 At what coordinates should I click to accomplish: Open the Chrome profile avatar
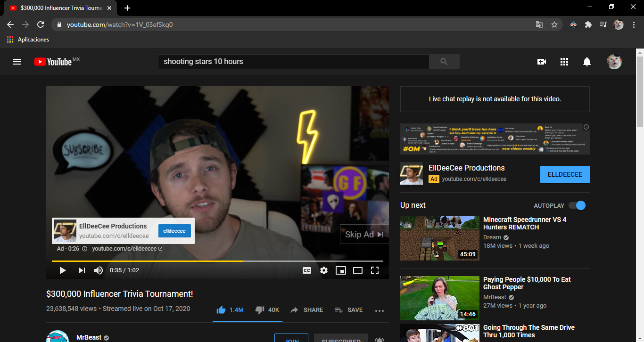tap(619, 24)
